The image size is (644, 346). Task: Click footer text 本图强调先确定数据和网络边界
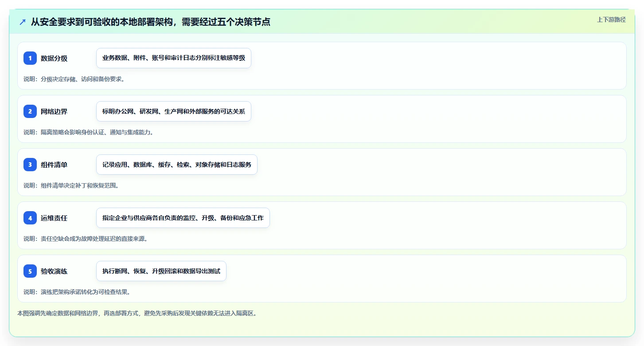click(x=137, y=313)
